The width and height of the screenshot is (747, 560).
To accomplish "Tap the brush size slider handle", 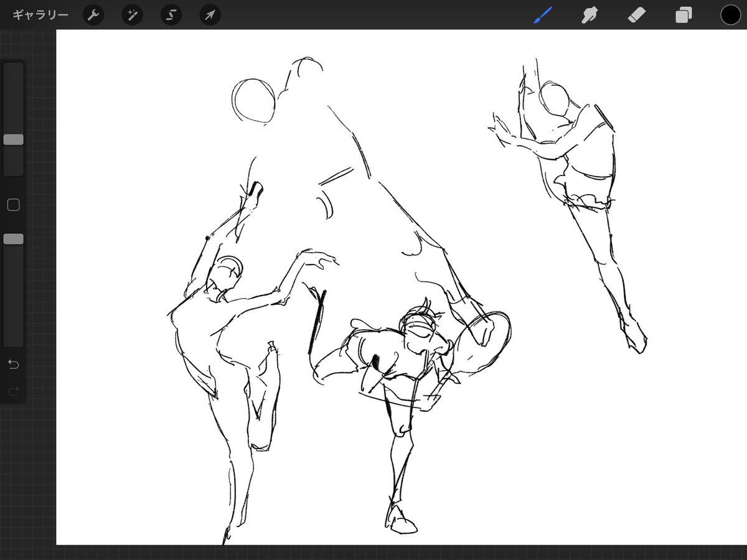I will tap(13, 139).
